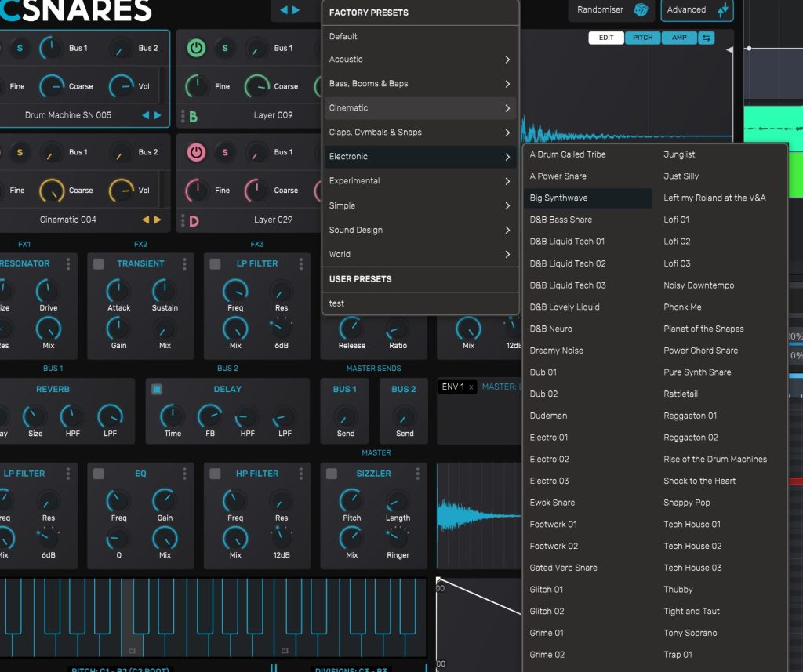The height and width of the screenshot is (672, 803).
Task: Toggle power for Layer B
Action: (x=196, y=49)
